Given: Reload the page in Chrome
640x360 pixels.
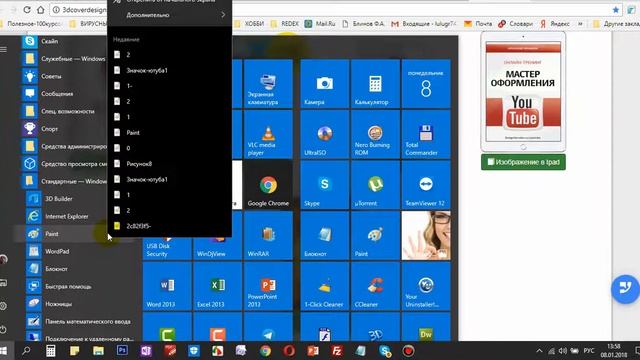Looking at the screenshot, I should pyautogui.click(x=27, y=9).
